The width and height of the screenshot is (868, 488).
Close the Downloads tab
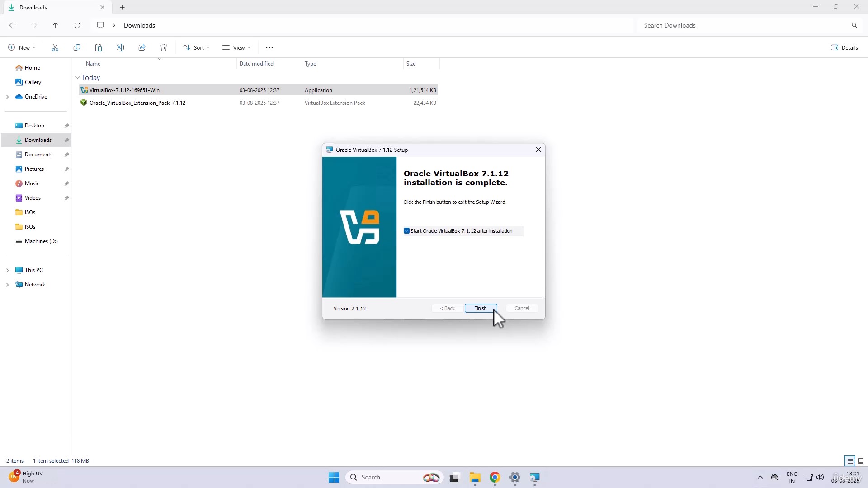102,7
